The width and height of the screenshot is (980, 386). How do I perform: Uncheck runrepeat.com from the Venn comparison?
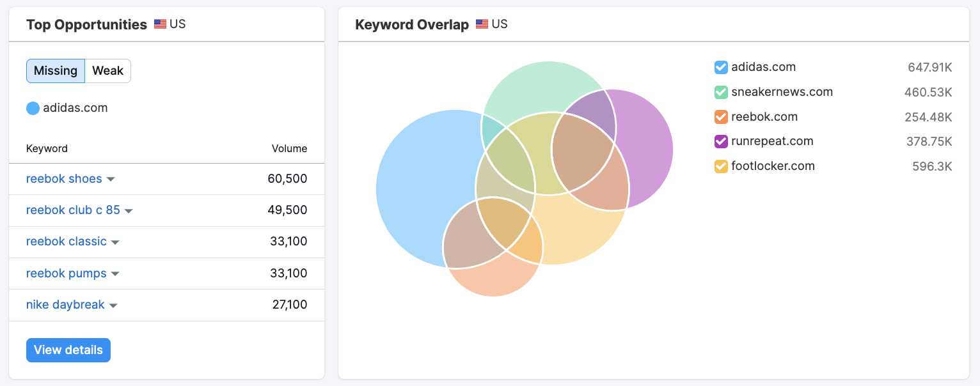click(x=722, y=141)
